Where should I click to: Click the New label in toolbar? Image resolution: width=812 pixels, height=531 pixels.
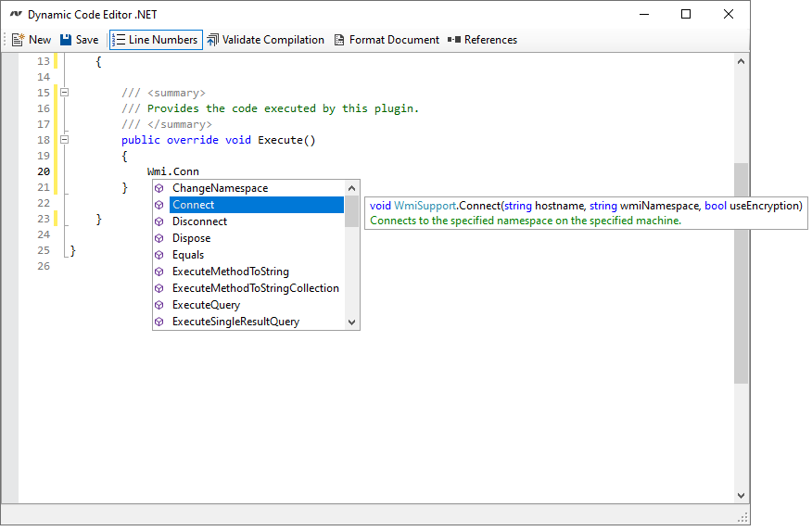(40, 40)
